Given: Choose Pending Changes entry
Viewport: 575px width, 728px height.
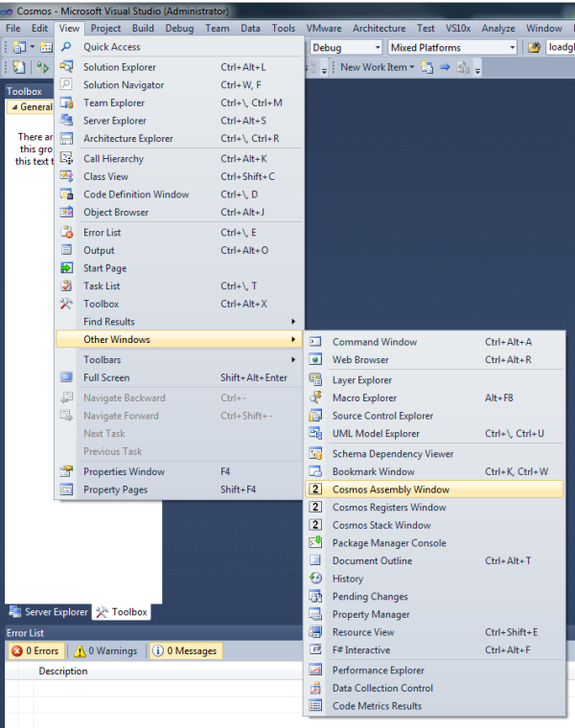Looking at the screenshot, I should [434, 597].
